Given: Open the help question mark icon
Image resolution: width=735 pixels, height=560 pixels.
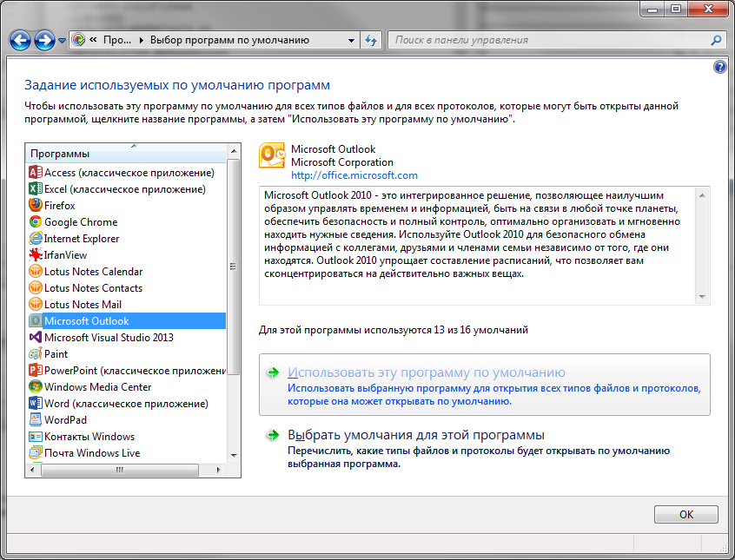Looking at the screenshot, I should (x=719, y=67).
